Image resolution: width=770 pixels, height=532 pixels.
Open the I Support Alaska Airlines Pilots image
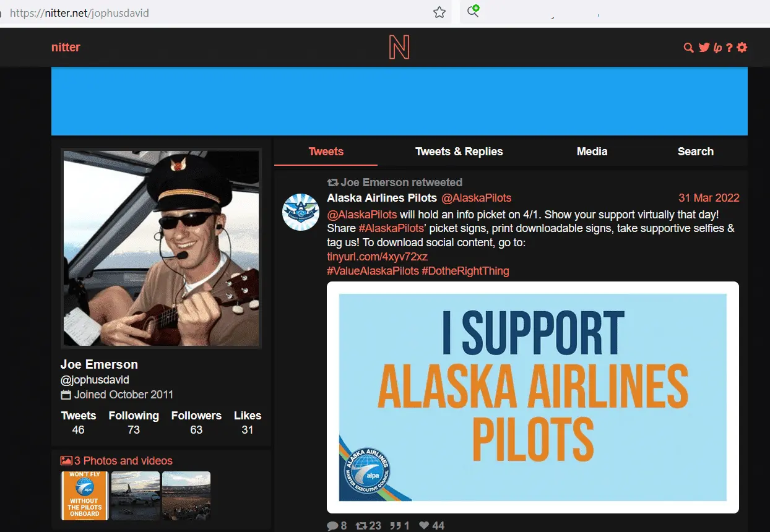click(533, 397)
